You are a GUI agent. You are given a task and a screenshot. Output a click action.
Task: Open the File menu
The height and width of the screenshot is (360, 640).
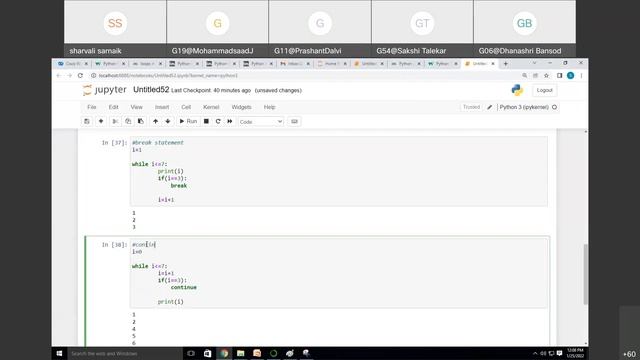92,107
